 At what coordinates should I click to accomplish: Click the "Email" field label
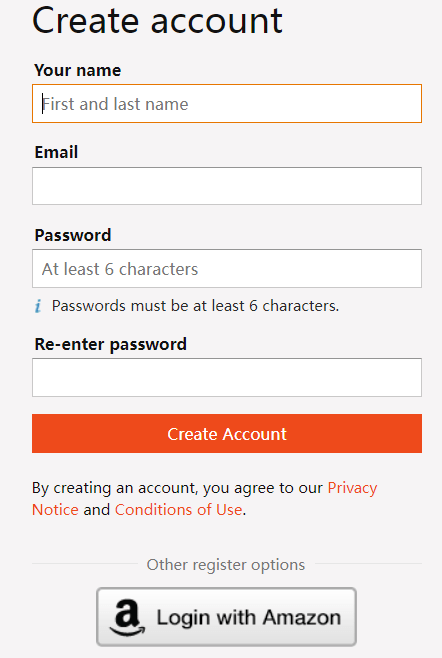(56, 152)
